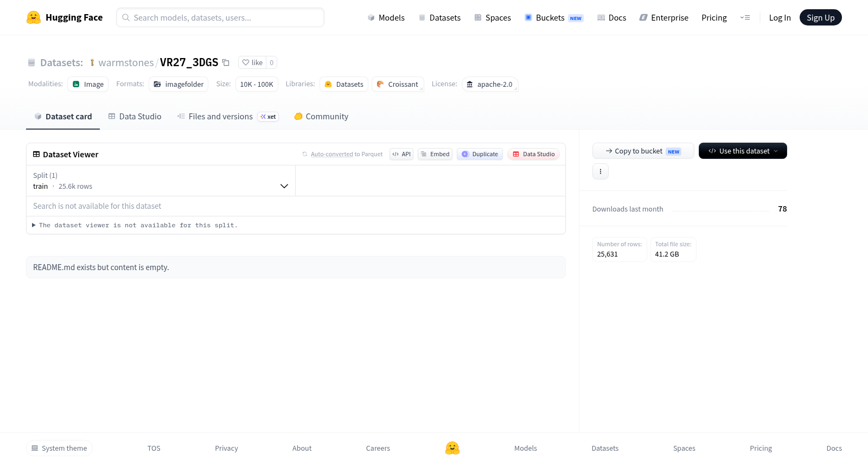Open the red Data Studio button
868x467 pixels.
(533, 154)
